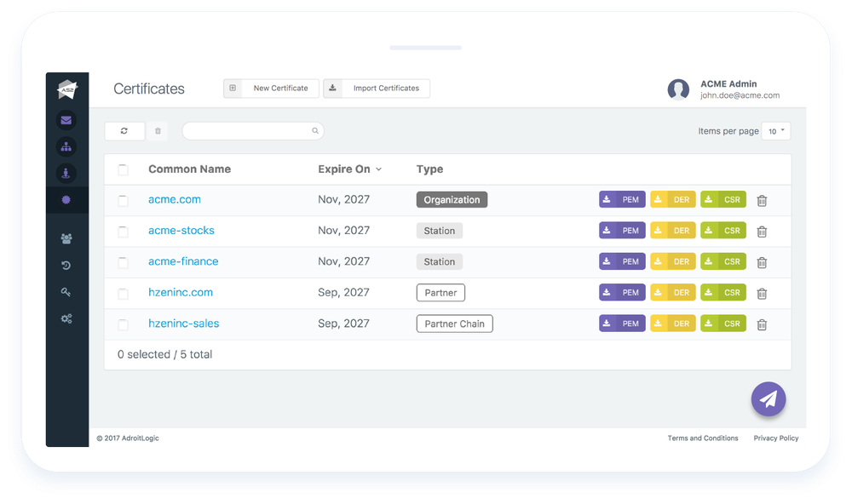Check the acme.com row checkbox
852x504 pixels.
point(124,200)
